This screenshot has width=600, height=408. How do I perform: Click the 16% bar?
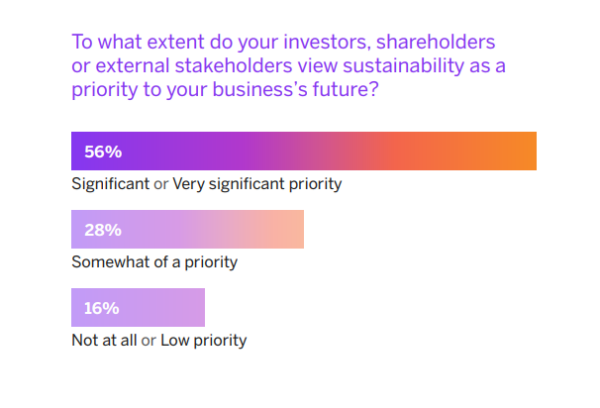point(138,307)
